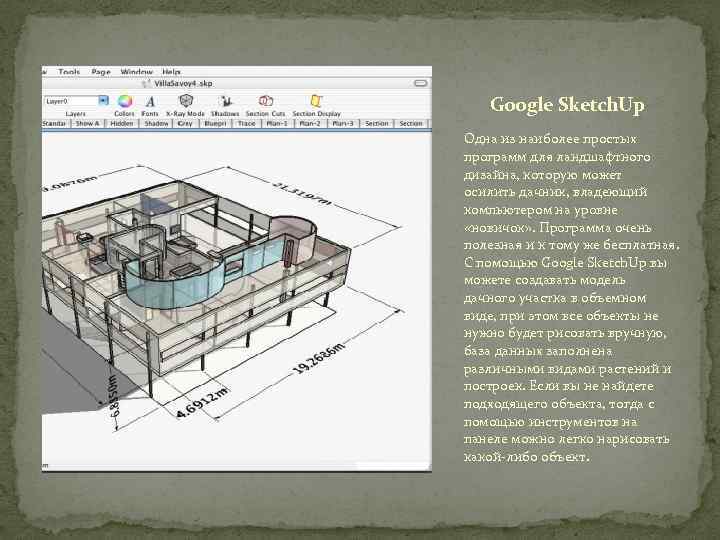This screenshot has width=720, height=540.
Task: Click the Layer0 layer name field
Action: [71, 101]
